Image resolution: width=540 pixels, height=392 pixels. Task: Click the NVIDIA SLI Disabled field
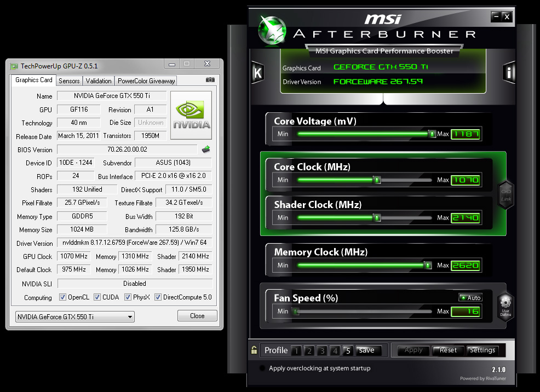click(135, 284)
